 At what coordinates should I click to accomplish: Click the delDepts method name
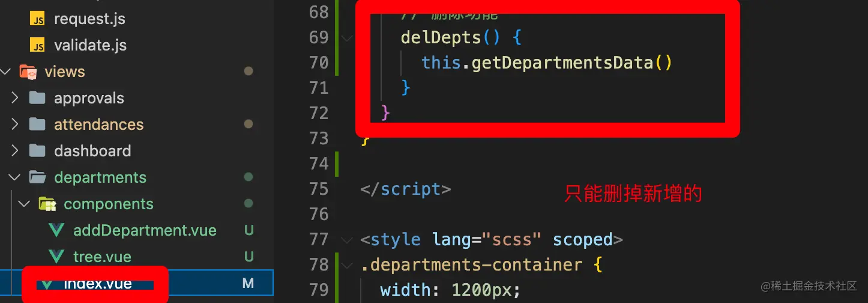[x=441, y=37]
